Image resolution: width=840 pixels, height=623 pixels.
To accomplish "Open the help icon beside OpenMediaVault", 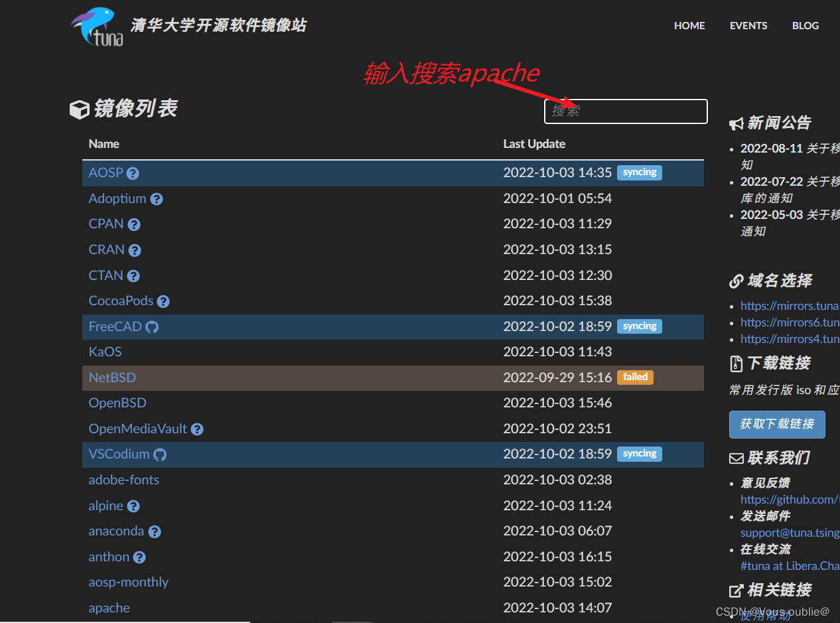I will coord(197,429).
